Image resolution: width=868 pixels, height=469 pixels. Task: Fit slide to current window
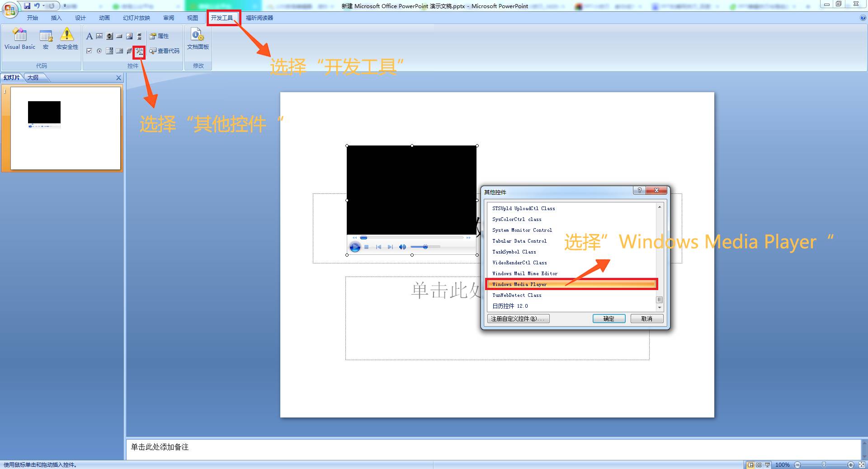(862, 465)
